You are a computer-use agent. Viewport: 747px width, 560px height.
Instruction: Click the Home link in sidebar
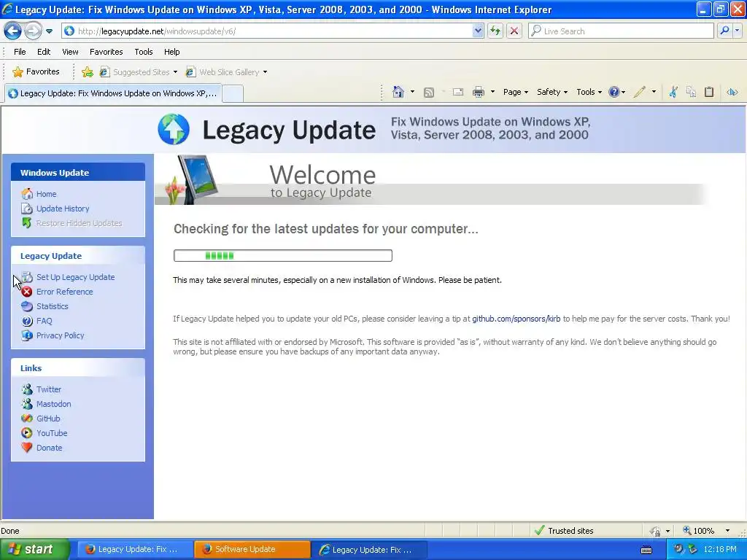pos(46,194)
